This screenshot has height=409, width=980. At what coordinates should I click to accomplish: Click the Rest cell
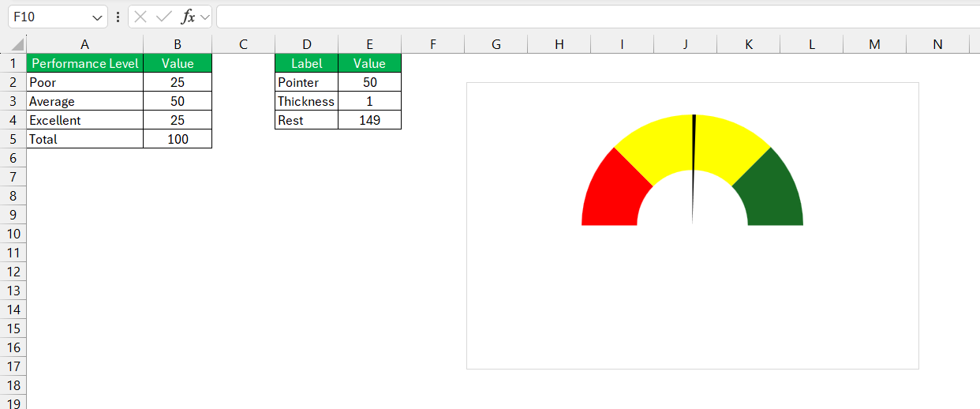tap(306, 120)
